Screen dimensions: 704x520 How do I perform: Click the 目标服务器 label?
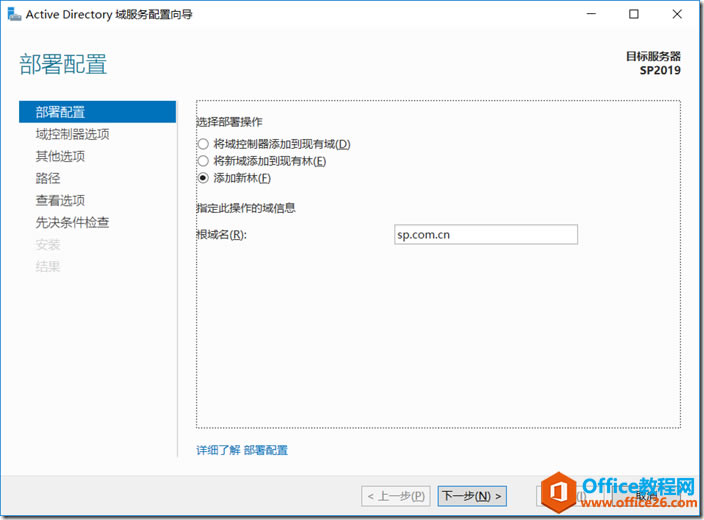pos(654,56)
